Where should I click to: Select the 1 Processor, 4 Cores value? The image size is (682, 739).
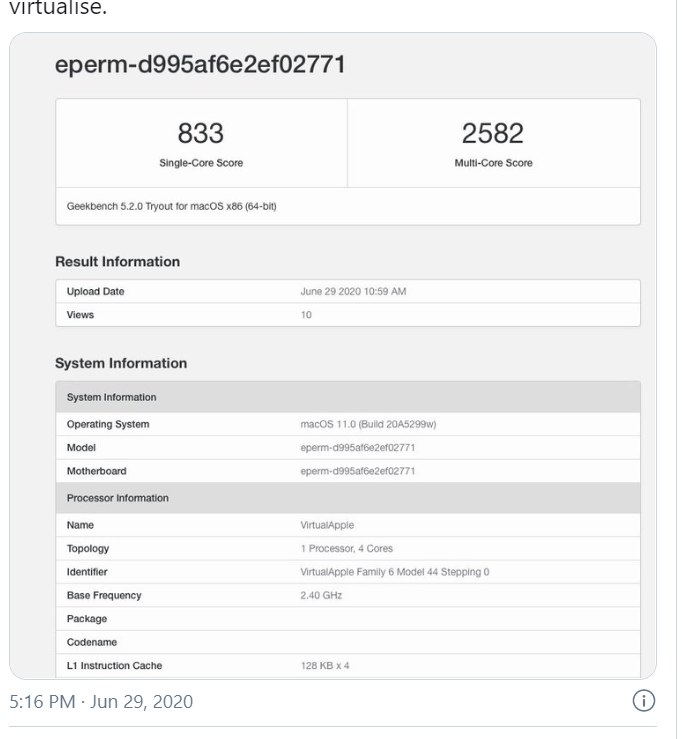(347, 549)
